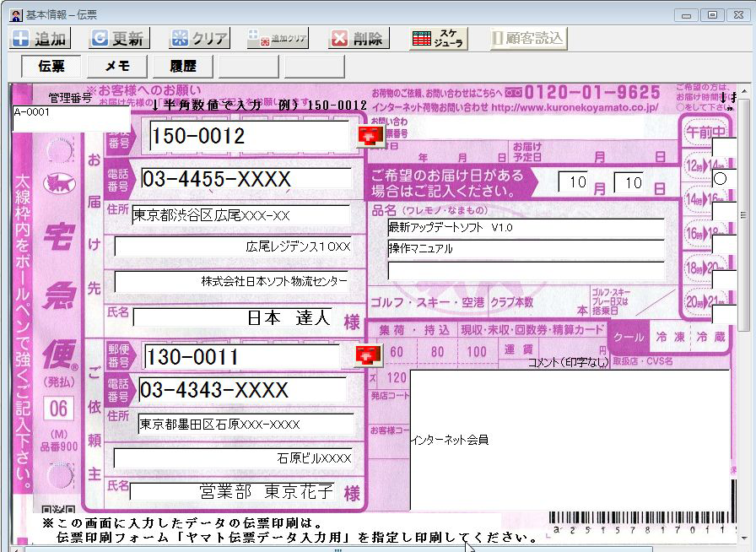
Task: Click the 管理番号 field containing A-0001
Action: point(72,119)
